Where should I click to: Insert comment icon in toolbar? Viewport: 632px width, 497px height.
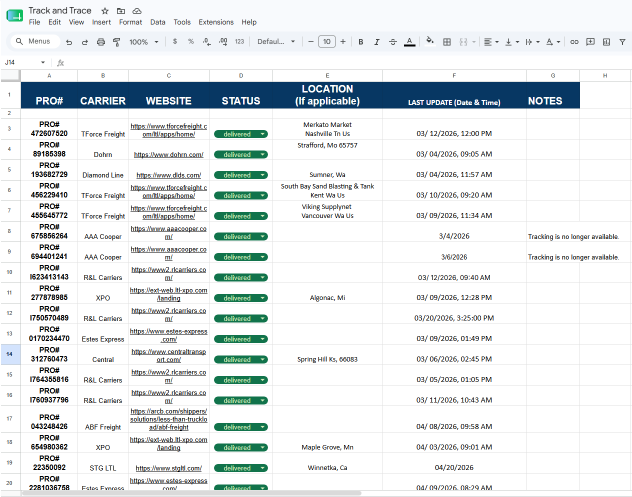pos(590,42)
